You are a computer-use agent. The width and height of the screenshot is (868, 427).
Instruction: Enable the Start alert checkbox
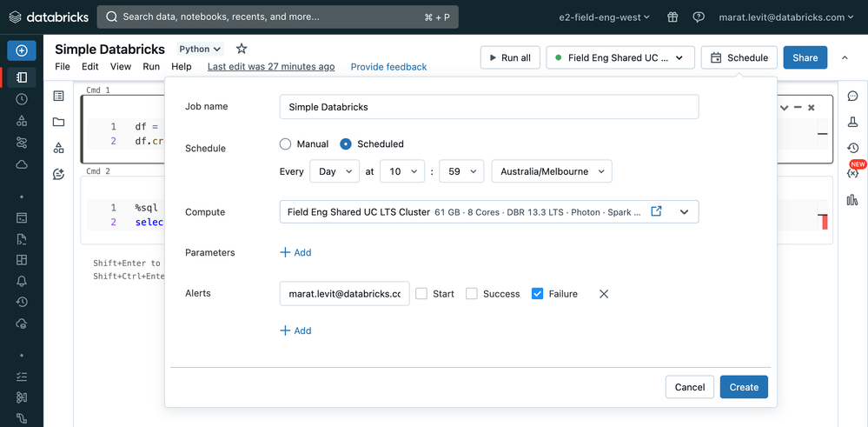[421, 294]
